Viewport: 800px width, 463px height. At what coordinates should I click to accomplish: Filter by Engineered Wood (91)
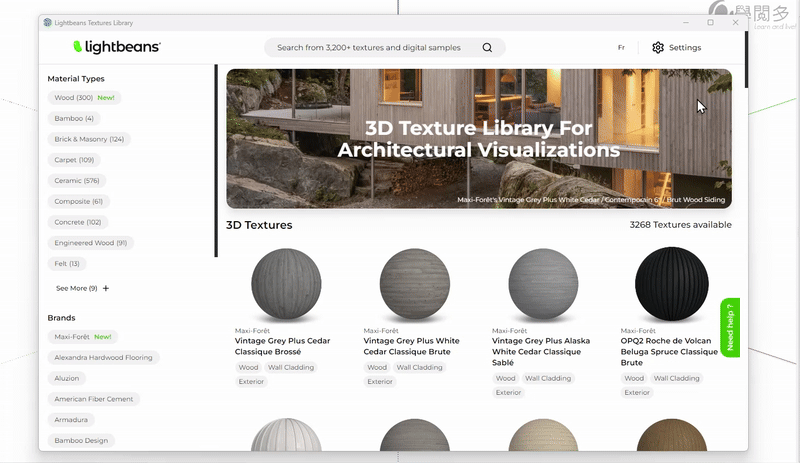[x=91, y=243]
